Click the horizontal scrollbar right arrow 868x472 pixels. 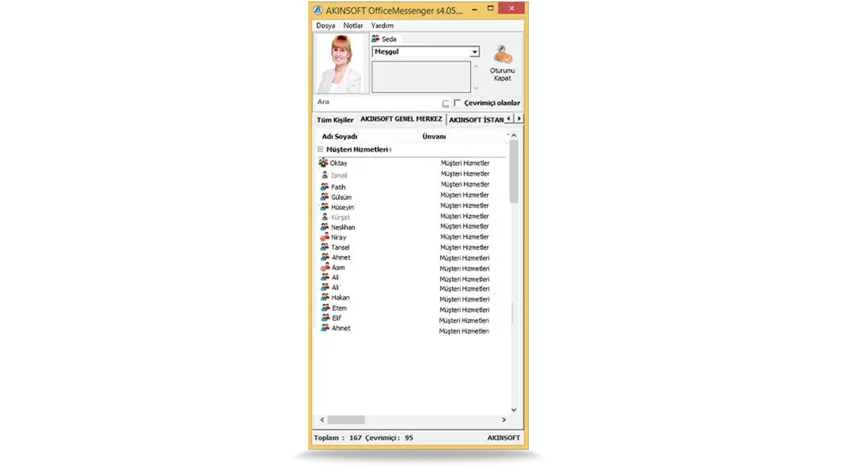click(504, 419)
